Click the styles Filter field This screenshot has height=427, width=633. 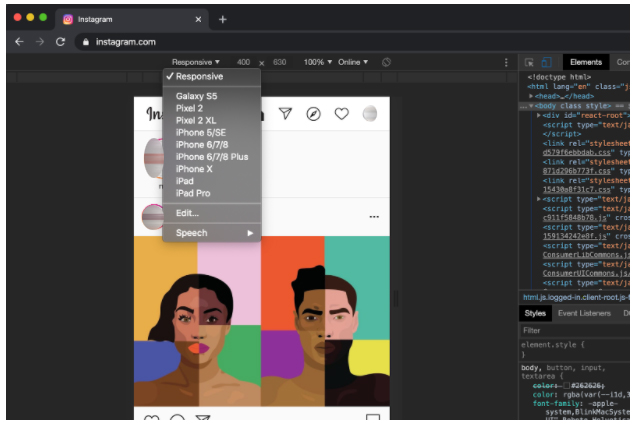(574, 331)
